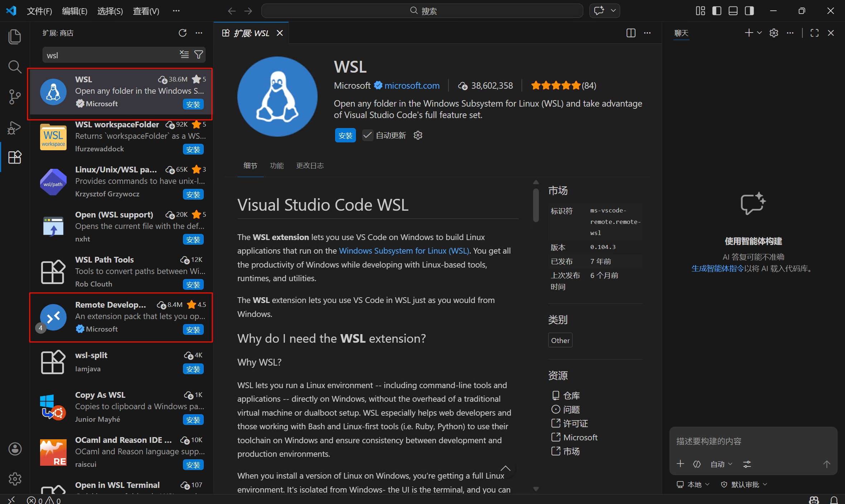Open the WSL extension settings gear
Image resolution: width=845 pixels, height=504 pixels.
pyautogui.click(x=418, y=135)
